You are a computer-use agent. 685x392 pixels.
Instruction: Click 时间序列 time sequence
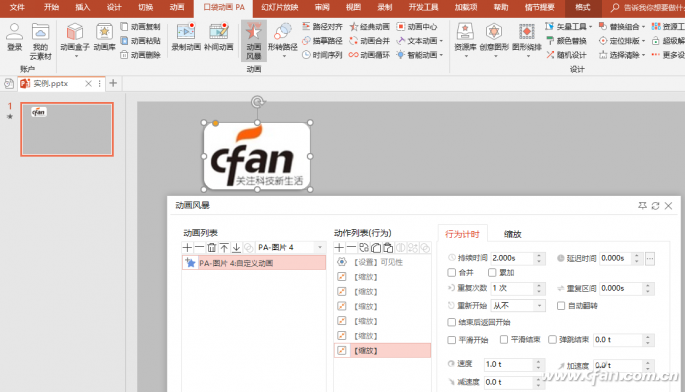322,55
